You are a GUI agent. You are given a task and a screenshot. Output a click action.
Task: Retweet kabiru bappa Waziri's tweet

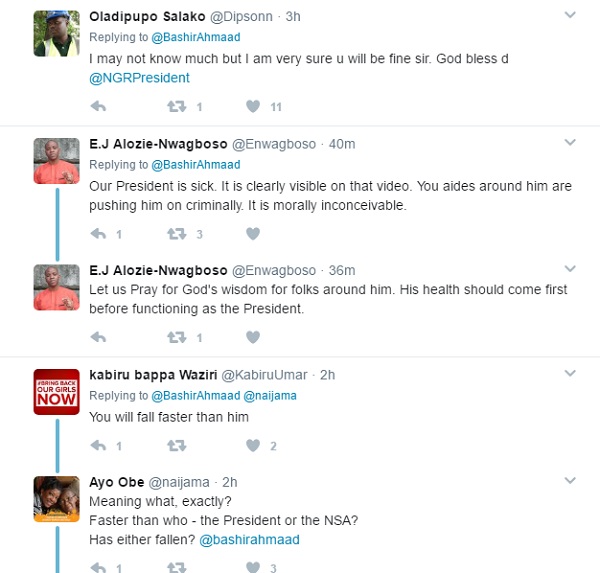(x=177, y=445)
